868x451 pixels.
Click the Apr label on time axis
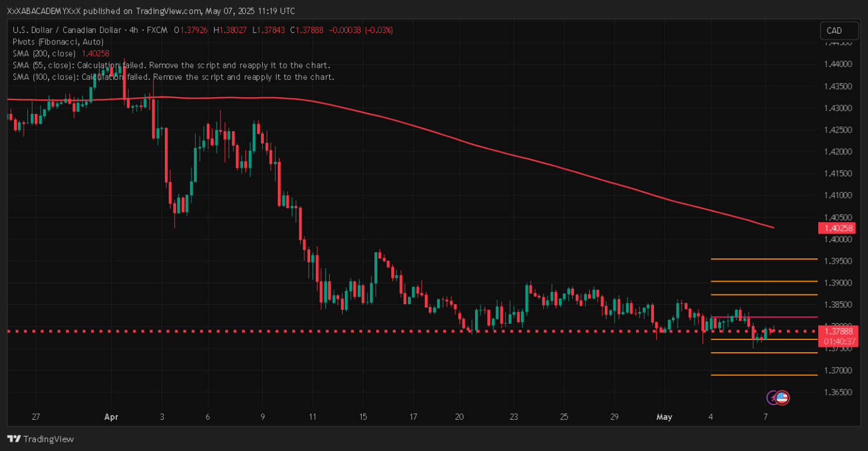111,416
